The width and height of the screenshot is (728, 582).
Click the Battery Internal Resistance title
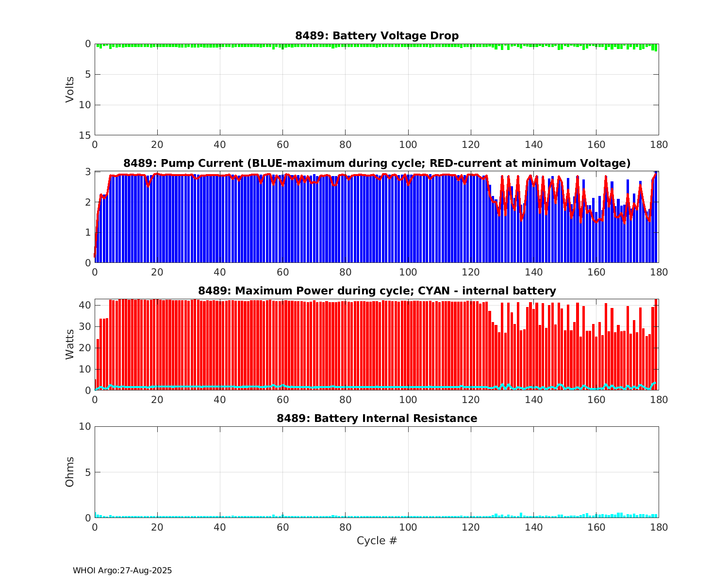[x=377, y=419]
